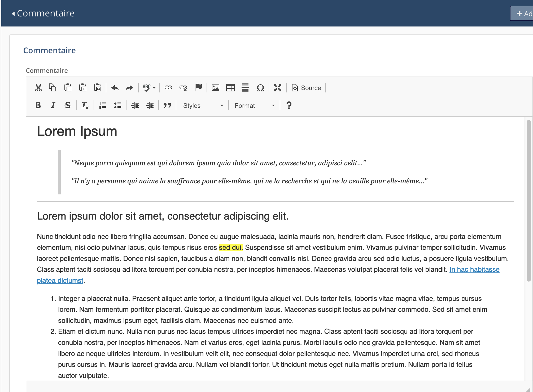Expand the spell check ABC dropdown

click(x=154, y=88)
